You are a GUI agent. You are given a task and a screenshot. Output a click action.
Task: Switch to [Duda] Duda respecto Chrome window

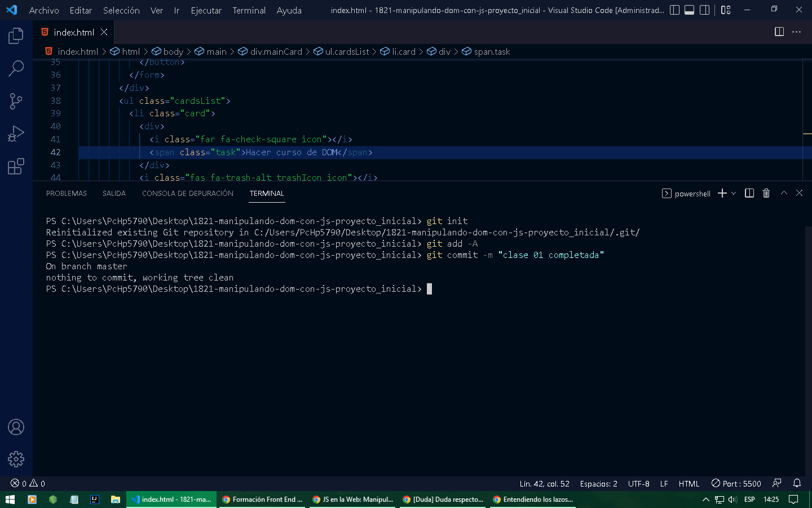point(443,500)
